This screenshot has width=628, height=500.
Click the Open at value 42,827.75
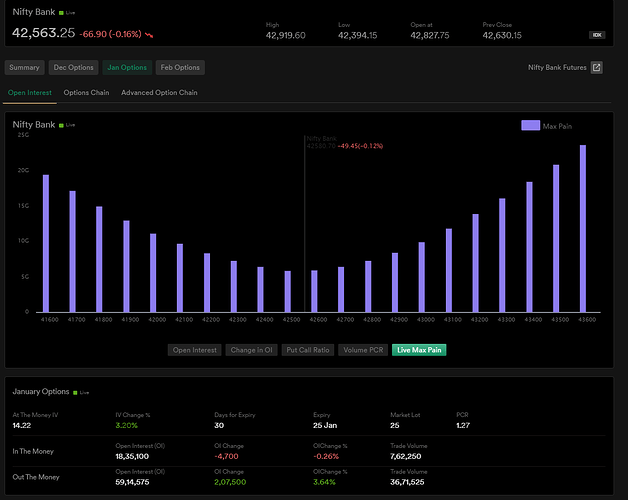429,35
